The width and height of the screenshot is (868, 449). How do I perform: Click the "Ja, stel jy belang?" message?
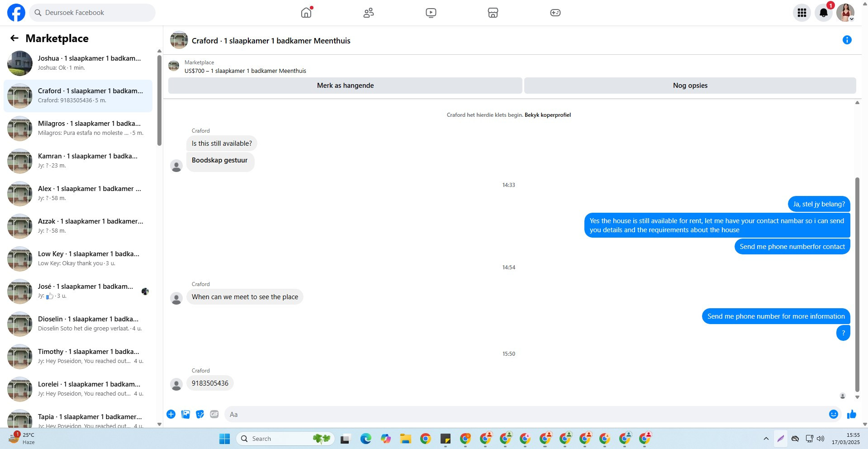point(819,204)
